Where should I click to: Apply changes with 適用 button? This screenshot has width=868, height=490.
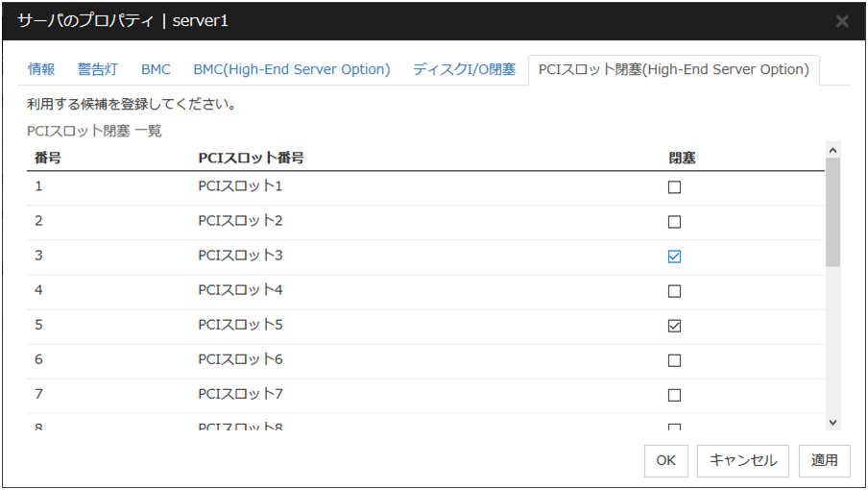tap(824, 460)
